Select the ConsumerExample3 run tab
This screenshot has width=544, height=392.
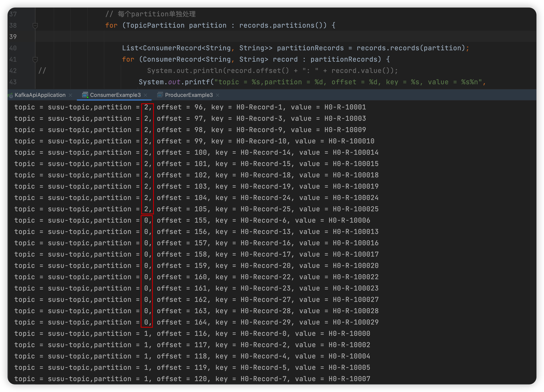[115, 95]
